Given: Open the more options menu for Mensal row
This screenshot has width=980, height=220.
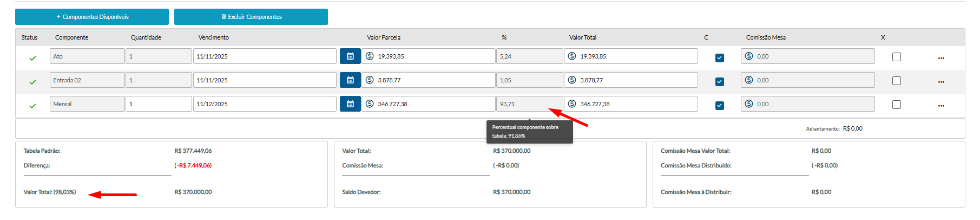Looking at the screenshot, I should pos(941,106).
